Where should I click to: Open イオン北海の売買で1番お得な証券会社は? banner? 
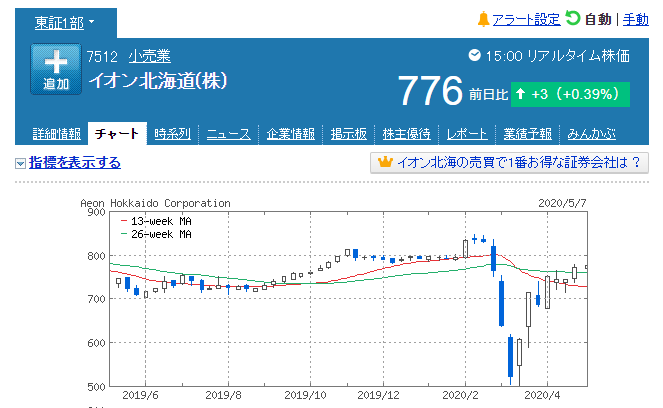point(509,163)
